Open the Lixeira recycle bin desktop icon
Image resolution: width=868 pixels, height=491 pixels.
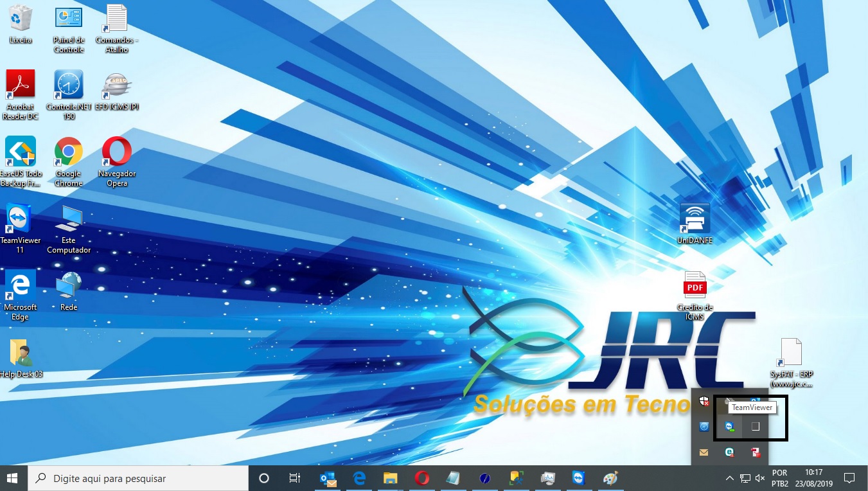[x=21, y=24]
